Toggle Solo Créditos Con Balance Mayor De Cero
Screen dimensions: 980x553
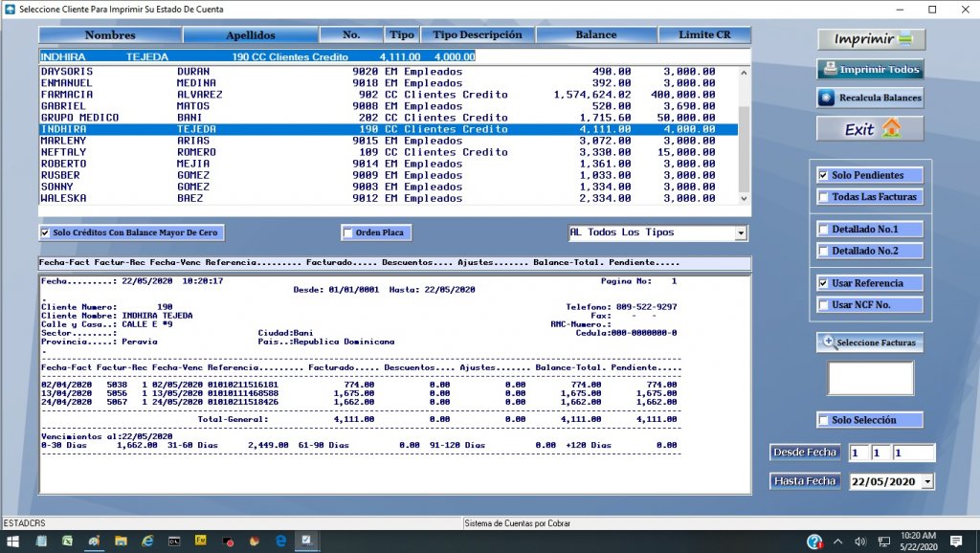(45, 232)
